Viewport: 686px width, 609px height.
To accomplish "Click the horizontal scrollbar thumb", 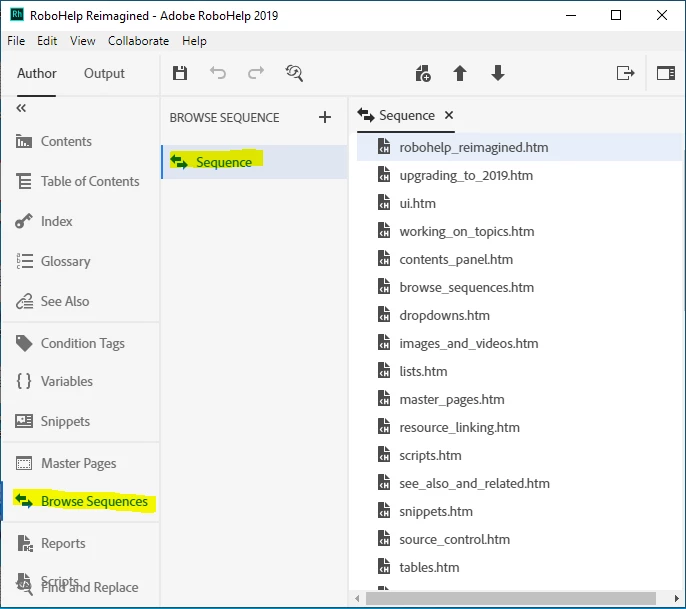I will [x=511, y=598].
